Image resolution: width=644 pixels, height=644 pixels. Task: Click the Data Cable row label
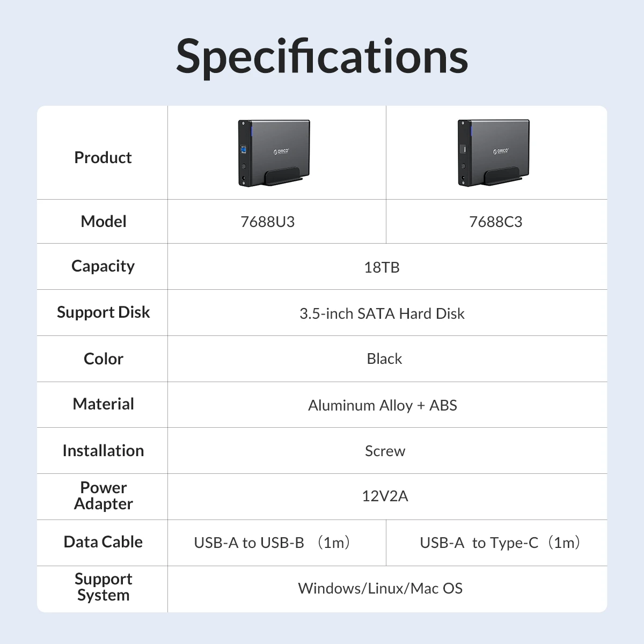coord(103,542)
